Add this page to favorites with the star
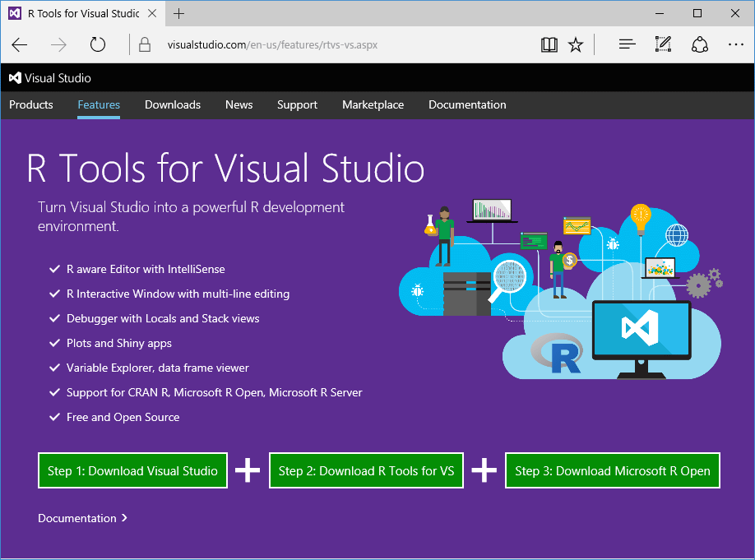755x560 pixels. click(576, 44)
